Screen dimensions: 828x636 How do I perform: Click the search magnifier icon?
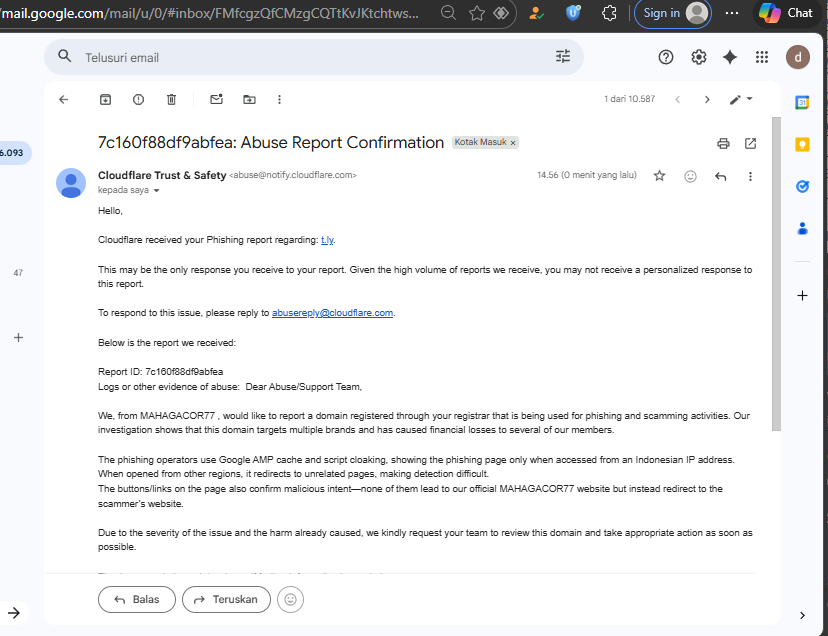tap(64, 56)
